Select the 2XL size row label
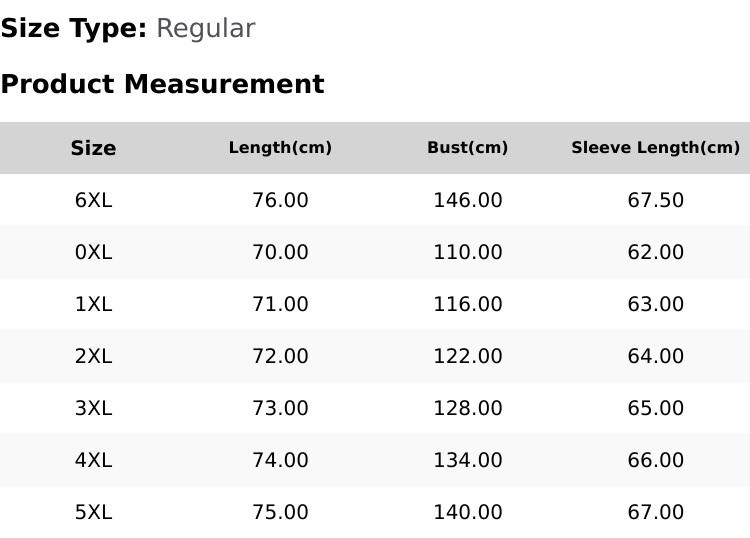The image size is (750, 538). pos(93,356)
